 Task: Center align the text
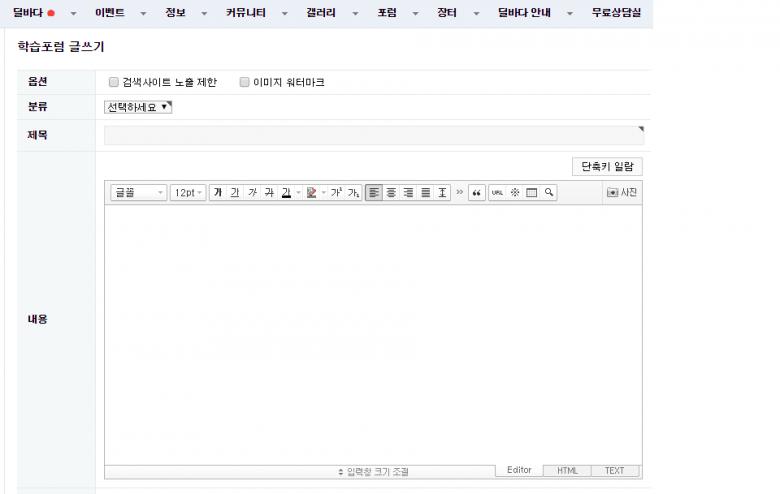(391, 193)
